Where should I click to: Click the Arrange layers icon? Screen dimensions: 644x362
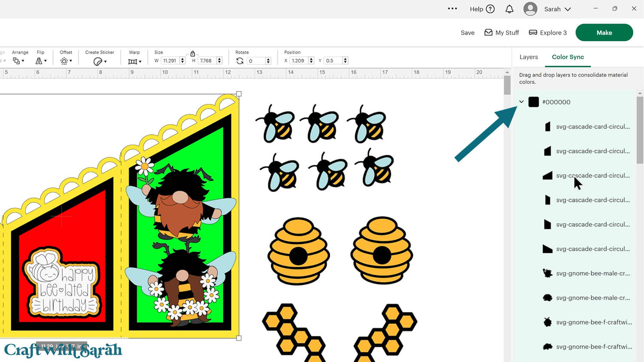pyautogui.click(x=16, y=61)
